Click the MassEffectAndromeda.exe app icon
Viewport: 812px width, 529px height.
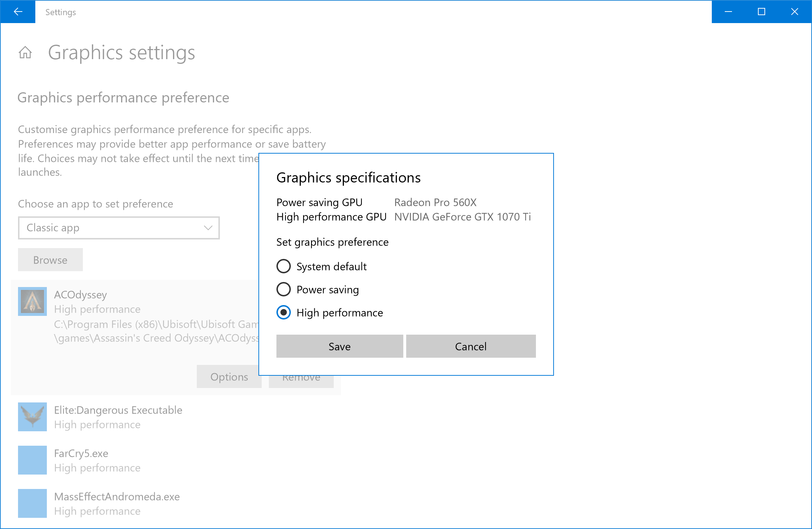coord(32,503)
